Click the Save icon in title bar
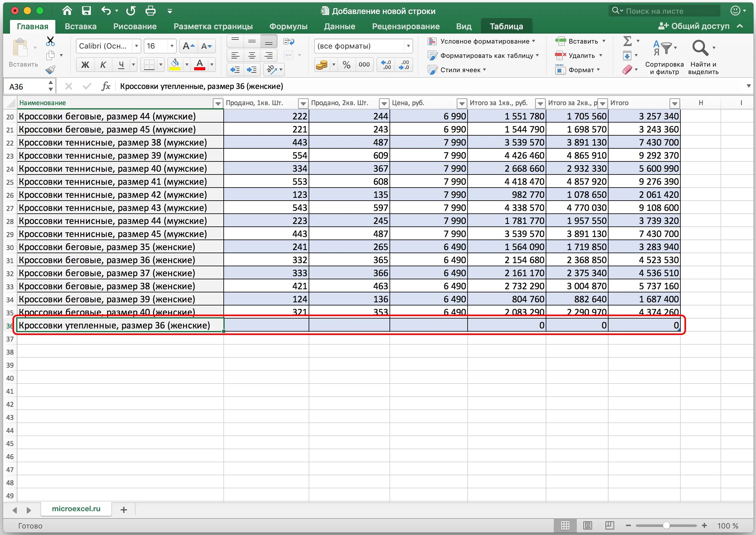 (x=86, y=11)
